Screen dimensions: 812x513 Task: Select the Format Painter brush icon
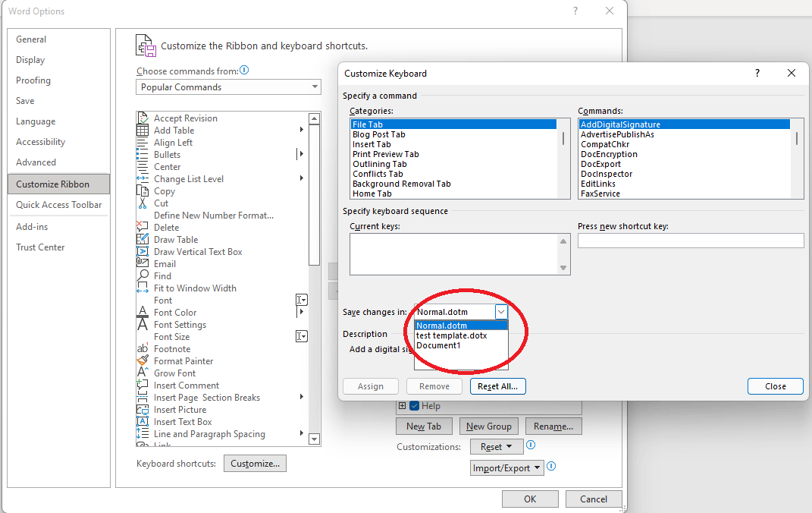tap(143, 360)
